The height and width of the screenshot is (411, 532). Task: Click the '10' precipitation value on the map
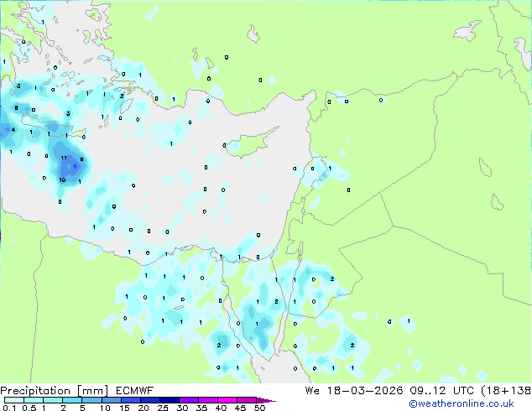pyautogui.click(x=62, y=179)
